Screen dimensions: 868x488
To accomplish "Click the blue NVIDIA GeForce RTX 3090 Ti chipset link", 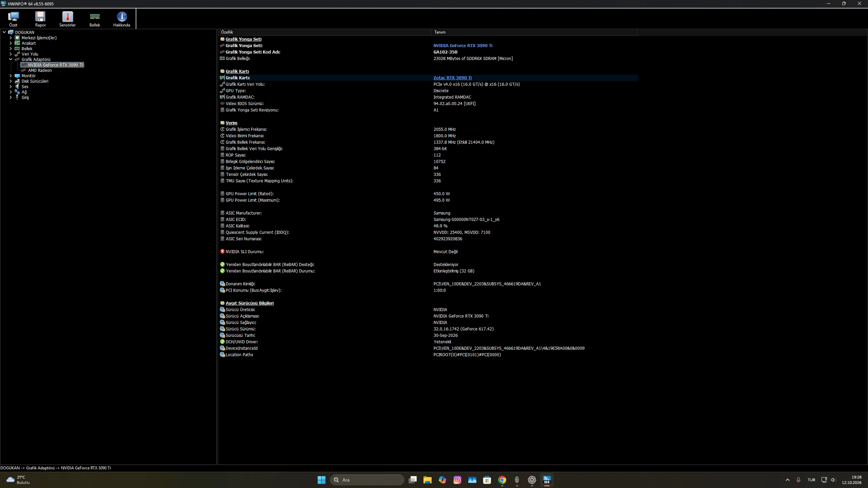I will point(463,46).
